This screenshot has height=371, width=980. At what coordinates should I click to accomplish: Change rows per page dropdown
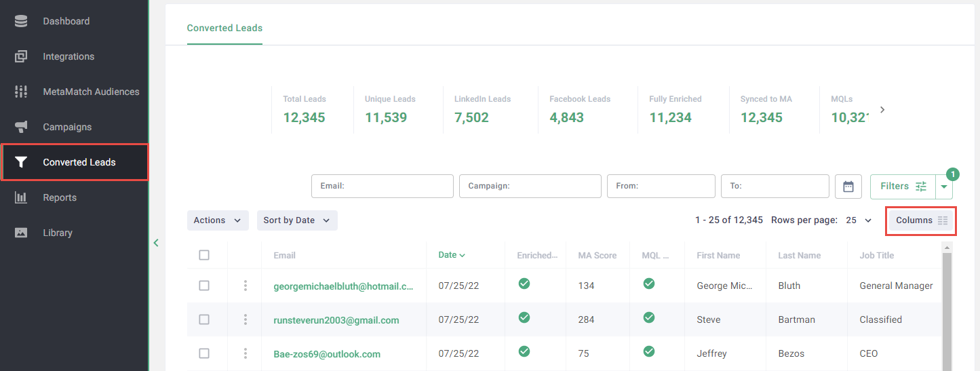point(859,220)
